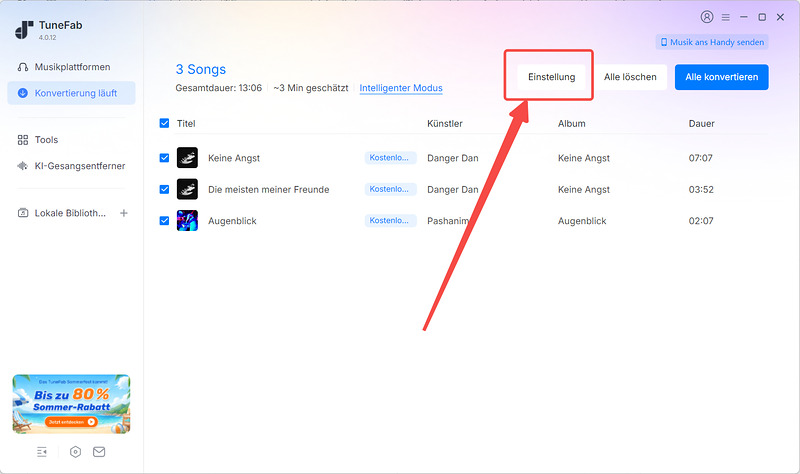
Task: Click Alle löschen button
Action: (630, 77)
